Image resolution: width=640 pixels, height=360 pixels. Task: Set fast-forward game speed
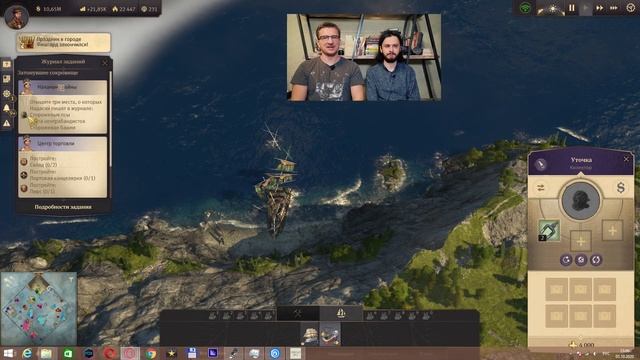[600, 8]
